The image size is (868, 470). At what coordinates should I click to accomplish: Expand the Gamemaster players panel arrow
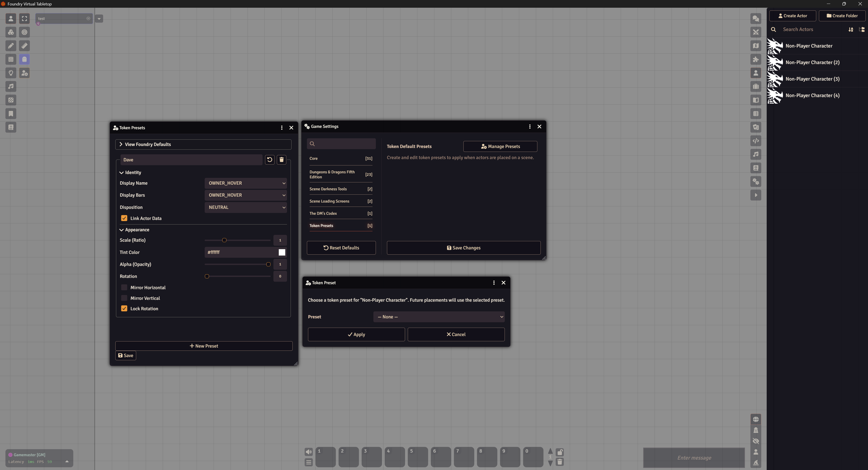click(67, 461)
